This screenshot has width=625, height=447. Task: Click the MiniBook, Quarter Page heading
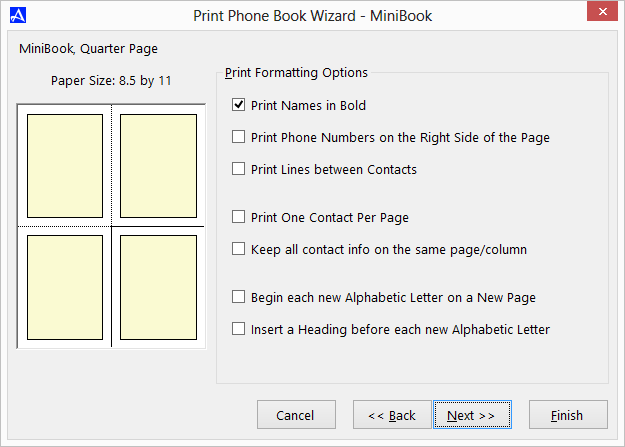[x=88, y=48]
